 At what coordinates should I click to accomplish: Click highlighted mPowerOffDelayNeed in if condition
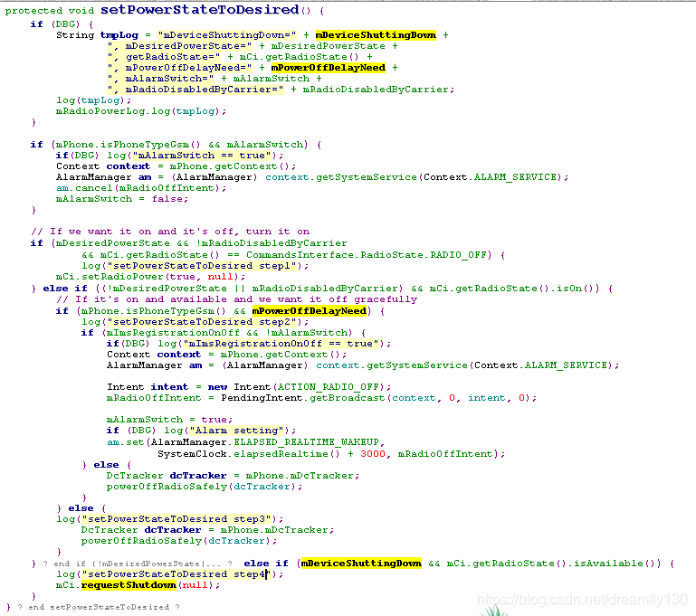[x=310, y=311]
